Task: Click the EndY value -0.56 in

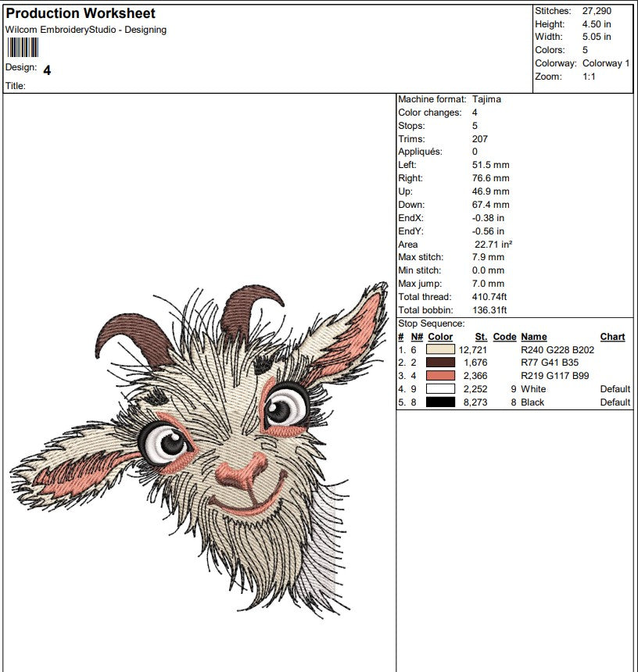Action: (489, 231)
